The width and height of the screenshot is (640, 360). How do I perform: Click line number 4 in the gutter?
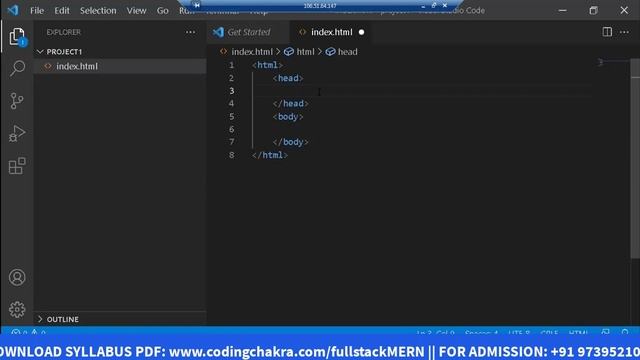(x=231, y=104)
